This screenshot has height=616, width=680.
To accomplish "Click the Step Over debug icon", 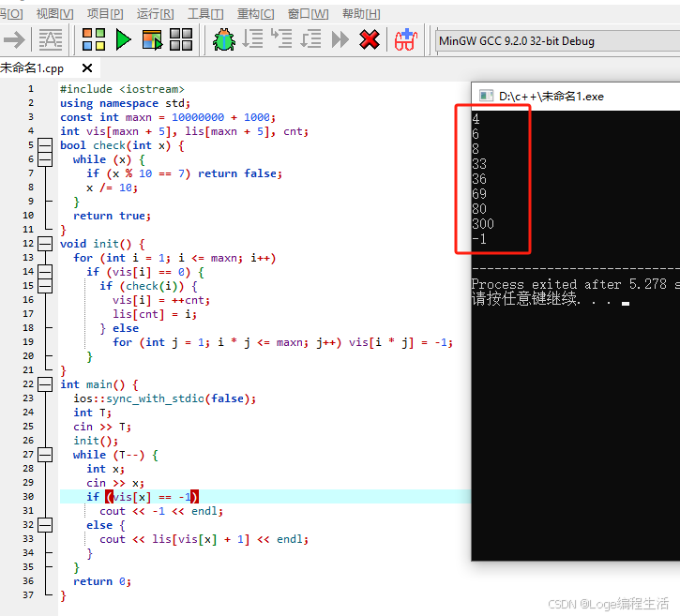I will (x=252, y=38).
